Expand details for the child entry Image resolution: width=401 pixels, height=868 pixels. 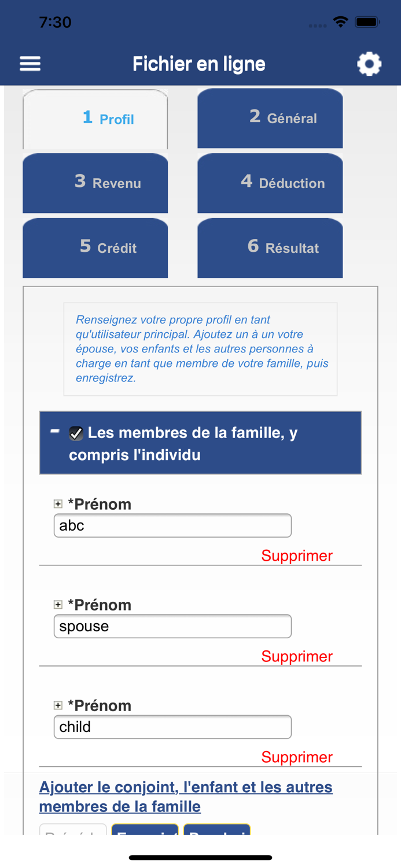tap(58, 705)
